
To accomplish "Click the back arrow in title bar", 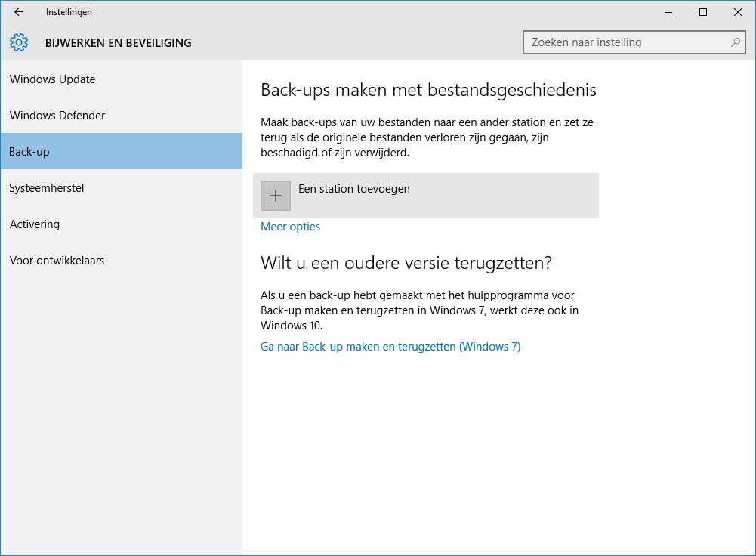I will (19, 12).
